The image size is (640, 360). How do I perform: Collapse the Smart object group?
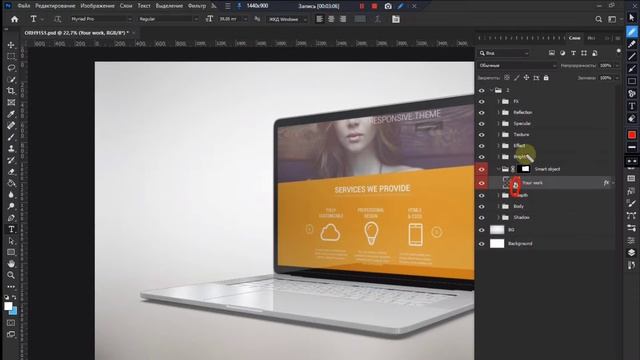(498, 169)
